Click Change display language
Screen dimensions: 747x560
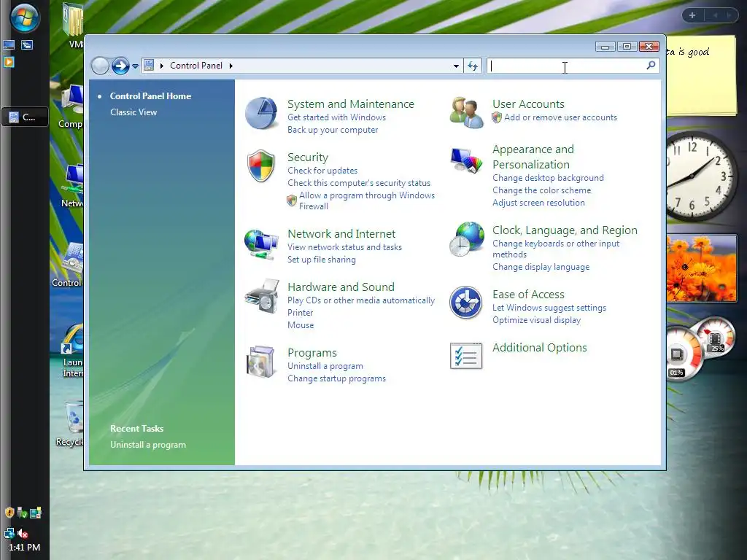point(541,267)
